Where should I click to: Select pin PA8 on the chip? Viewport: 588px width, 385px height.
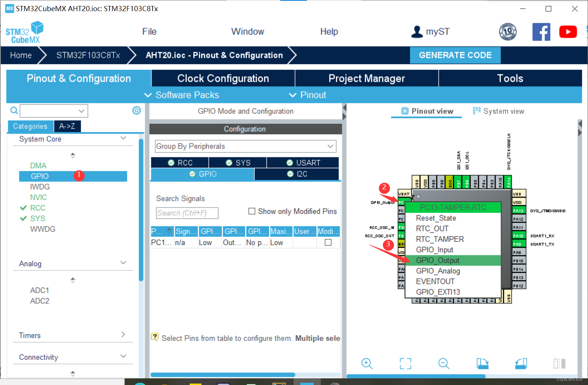coord(519,253)
